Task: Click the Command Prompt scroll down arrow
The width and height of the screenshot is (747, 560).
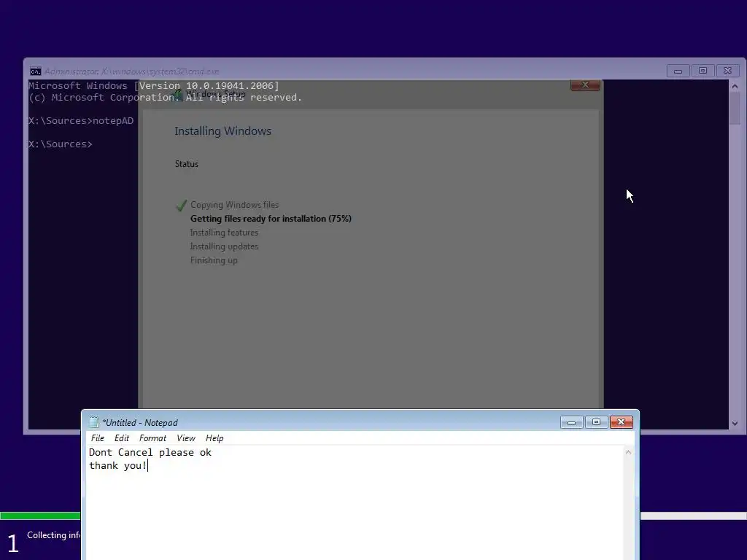Action: (x=735, y=424)
